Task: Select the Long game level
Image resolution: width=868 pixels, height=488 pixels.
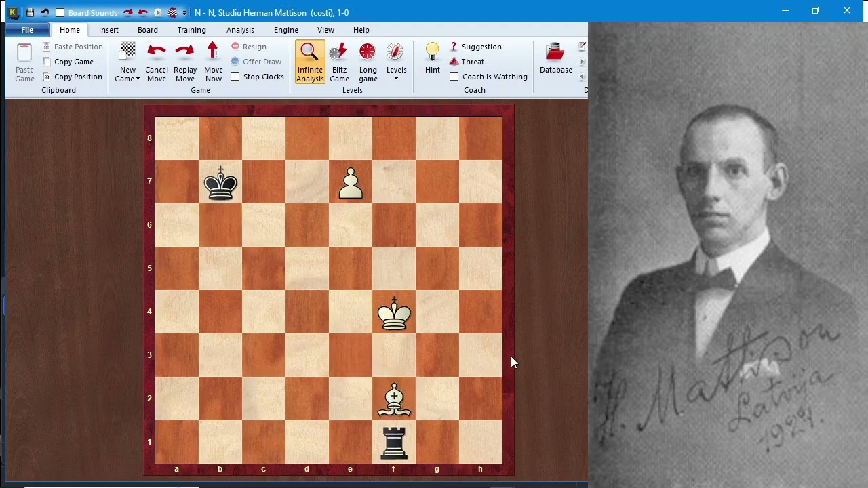Action: pyautogui.click(x=368, y=62)
